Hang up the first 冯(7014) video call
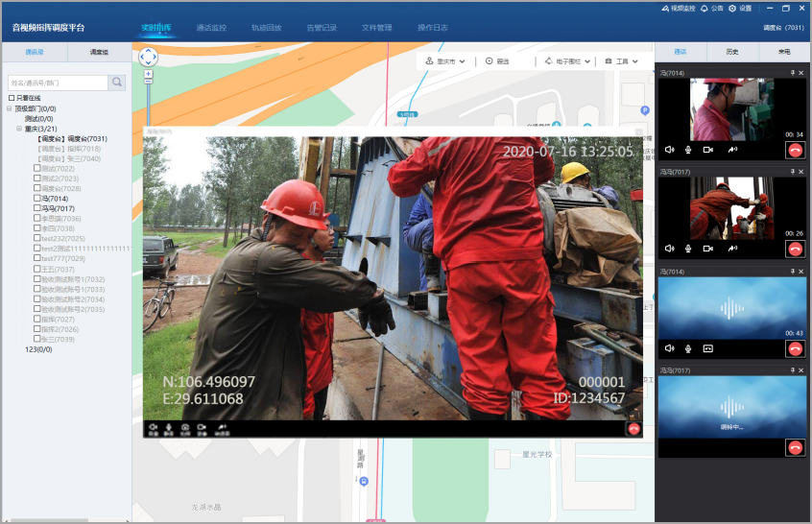The image size is (812, 524). [x=794, y=150]
